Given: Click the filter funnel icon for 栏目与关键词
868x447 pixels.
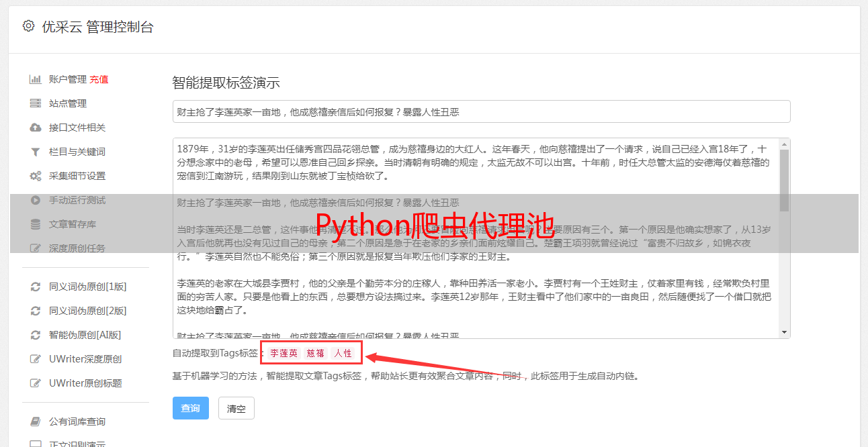Looking at the screenshot, I should point(36,152).
